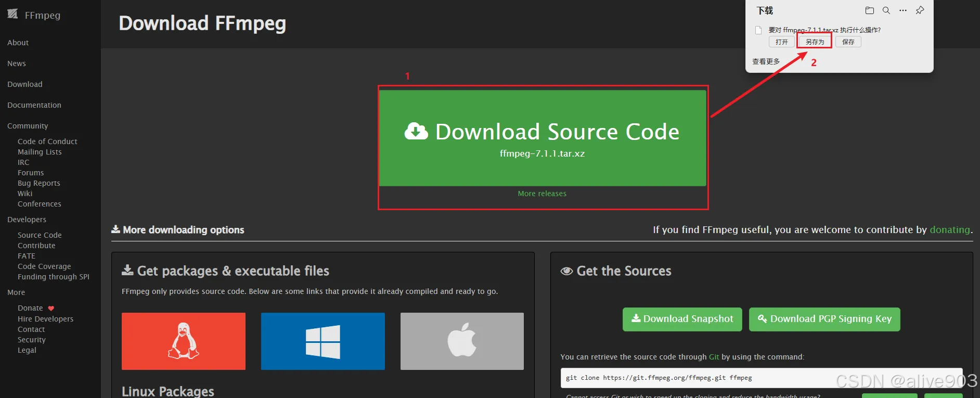980x398 pixels.
Task: Click the search icon in downloads popup
Action: 886,10
